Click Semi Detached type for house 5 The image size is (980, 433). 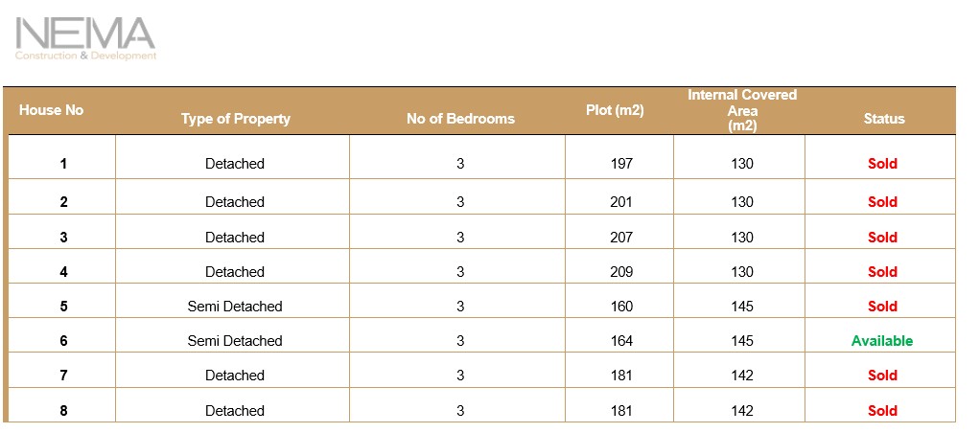click(235, 307)
